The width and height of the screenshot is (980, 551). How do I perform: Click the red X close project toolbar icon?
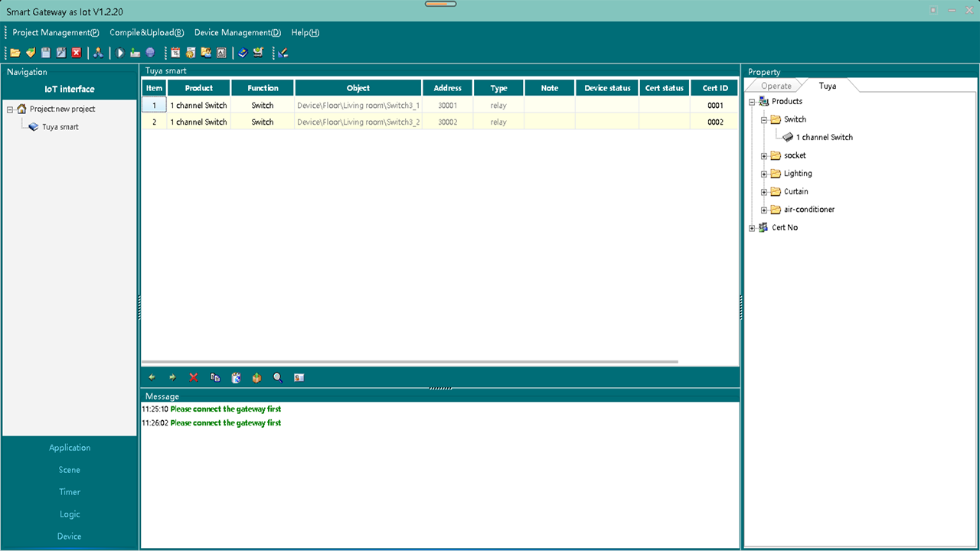[77, 53]
